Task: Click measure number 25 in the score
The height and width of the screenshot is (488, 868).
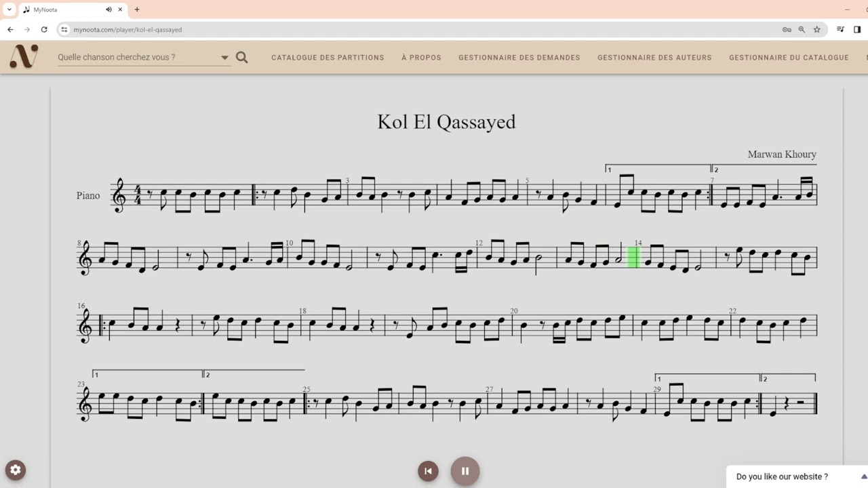Action: (x=307, y=389)
